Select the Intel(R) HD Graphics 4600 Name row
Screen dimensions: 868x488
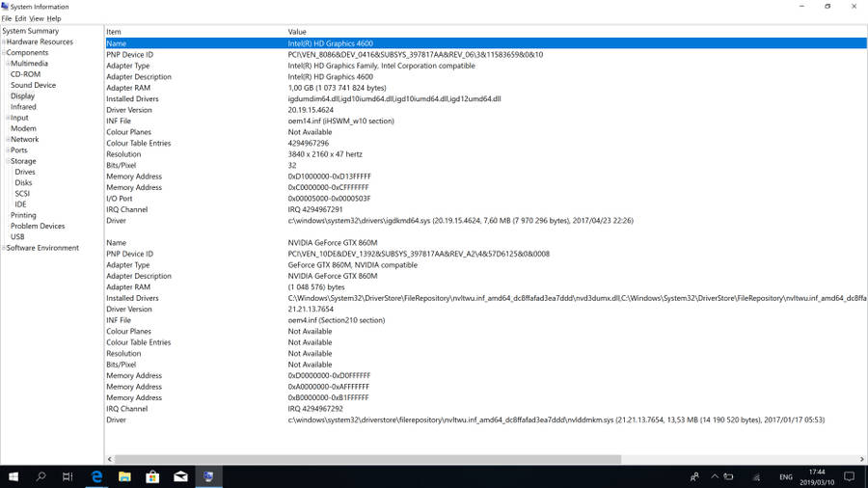click(x=486, y=43)
